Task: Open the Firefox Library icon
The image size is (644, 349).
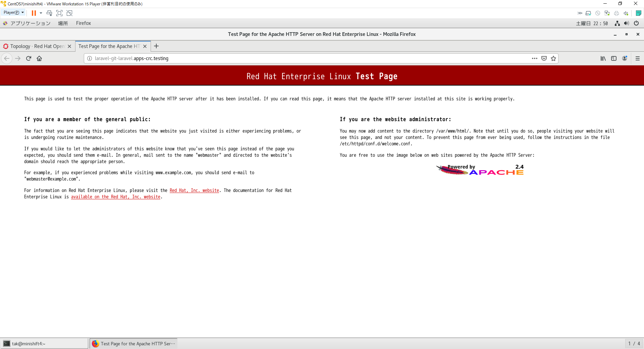Action: 603,58
